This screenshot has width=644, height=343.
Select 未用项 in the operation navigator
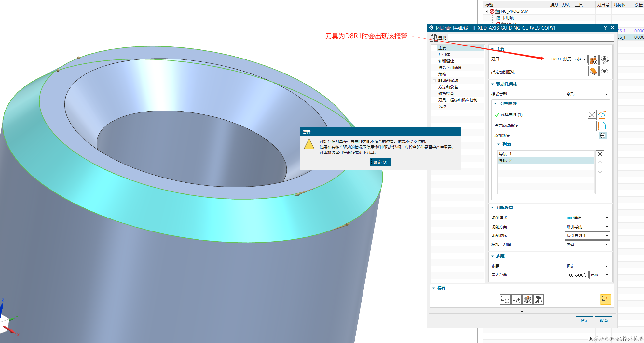507,18
